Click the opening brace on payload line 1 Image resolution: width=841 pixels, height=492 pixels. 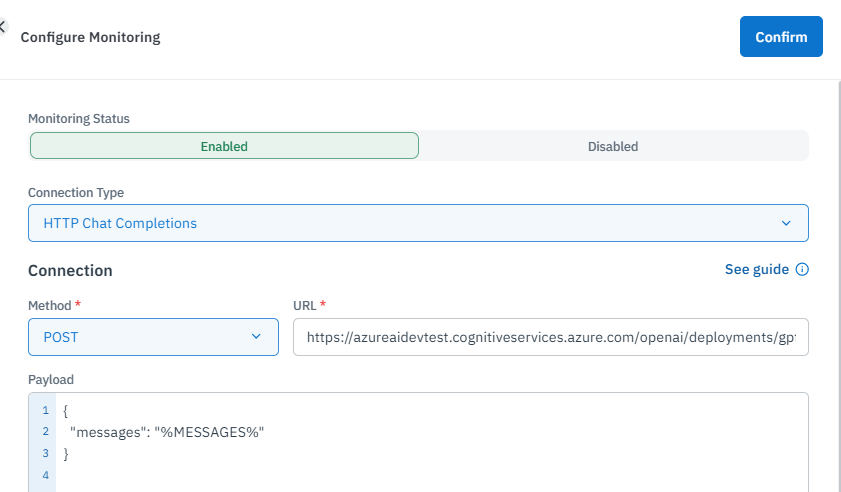66,411
